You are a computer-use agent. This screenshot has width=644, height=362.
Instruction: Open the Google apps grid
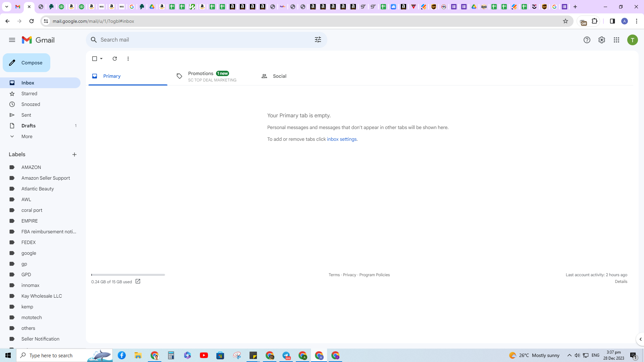click(x=616, y=40)
